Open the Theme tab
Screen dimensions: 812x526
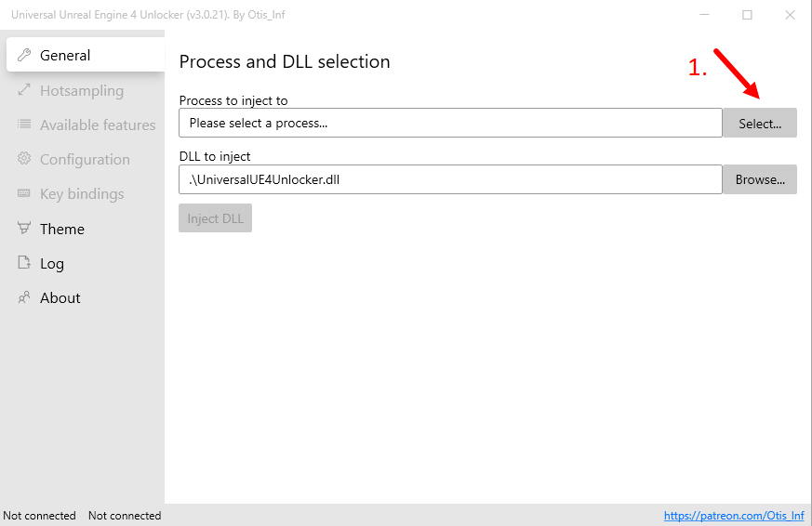tap(62, 229)
